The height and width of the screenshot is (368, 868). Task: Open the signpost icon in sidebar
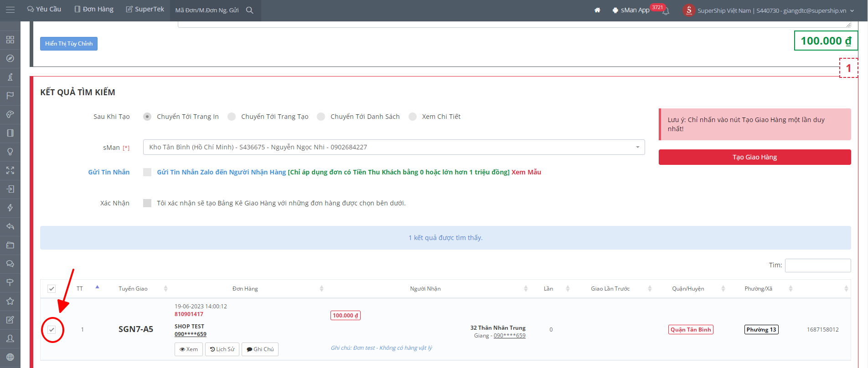pos(10,282)
